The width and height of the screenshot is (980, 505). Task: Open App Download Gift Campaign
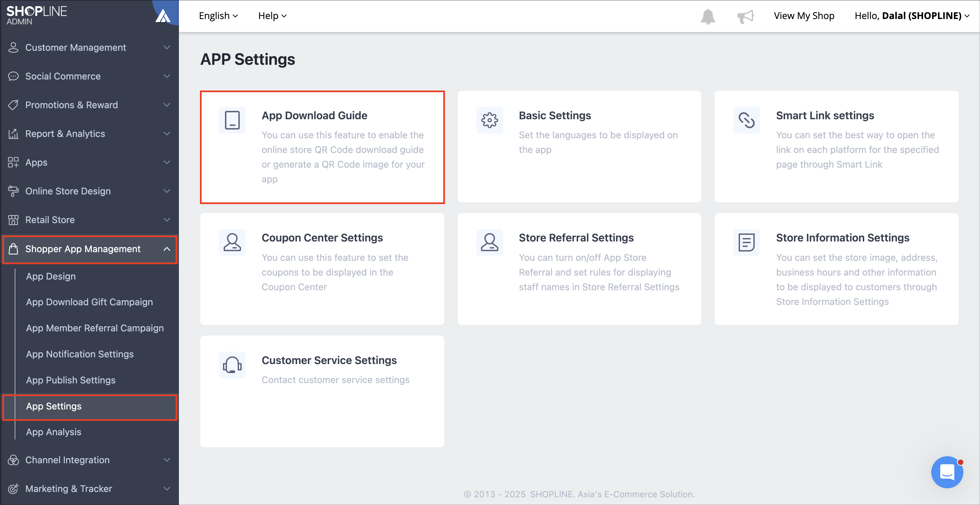(89, 302)
